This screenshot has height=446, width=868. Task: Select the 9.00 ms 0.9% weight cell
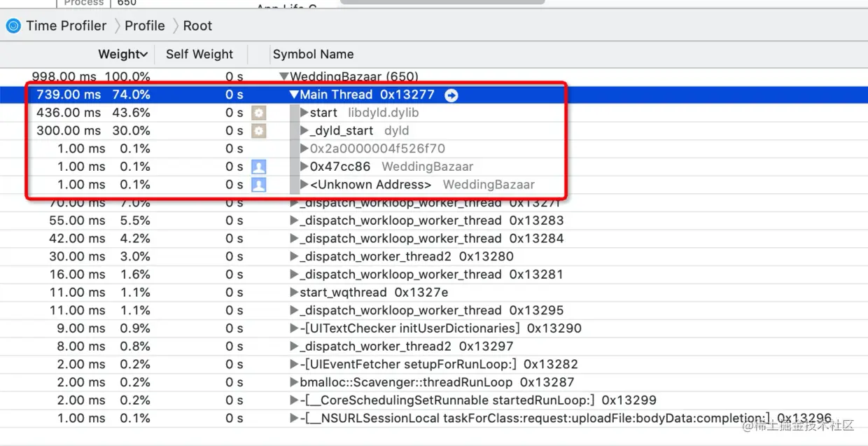tap(104, 328)
